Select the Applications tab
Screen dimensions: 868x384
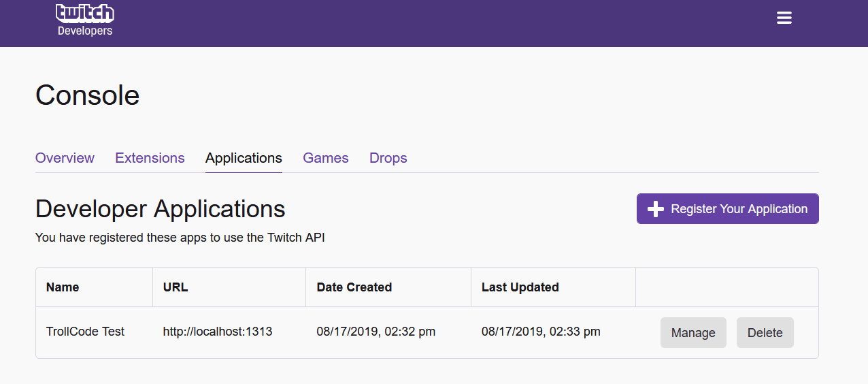[244, 158]
